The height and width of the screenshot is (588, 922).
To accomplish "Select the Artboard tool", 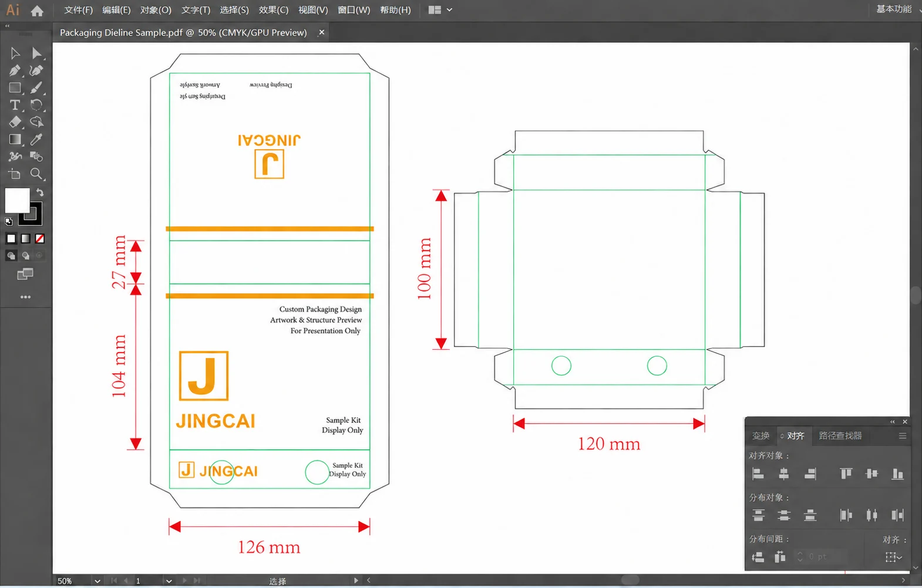I will (15, 174).
